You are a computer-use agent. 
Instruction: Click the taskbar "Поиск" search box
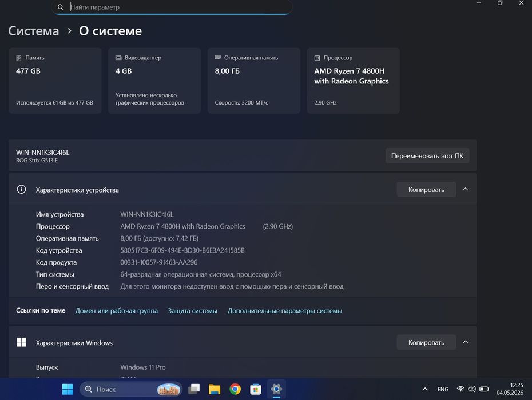tap(131, 389)
